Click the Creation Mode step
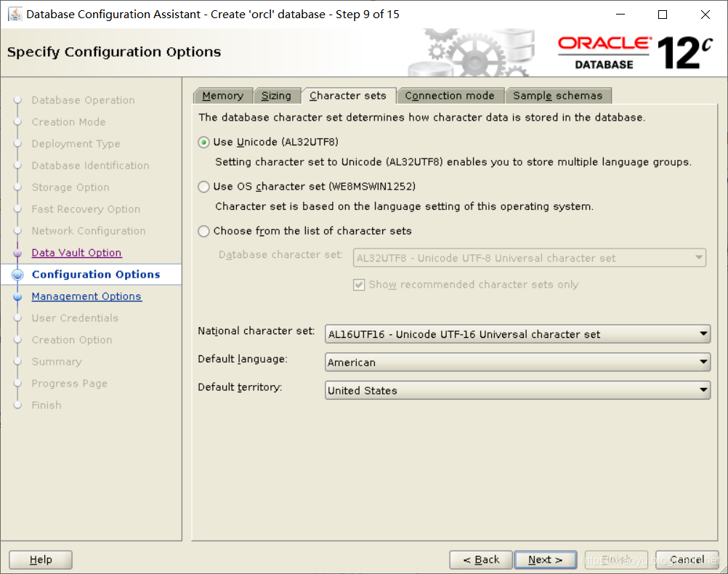This screenshot has width=728, height=574. click(x=69, y=121)
